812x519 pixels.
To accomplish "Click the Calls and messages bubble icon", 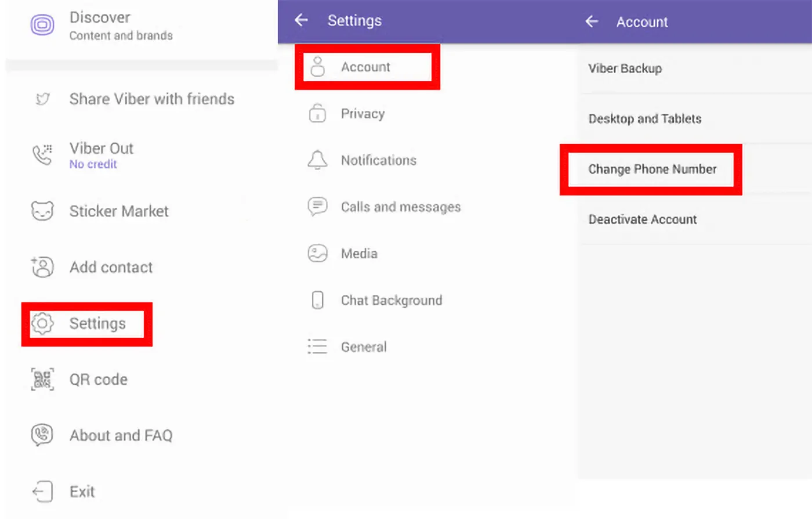I will pos(317,207).
